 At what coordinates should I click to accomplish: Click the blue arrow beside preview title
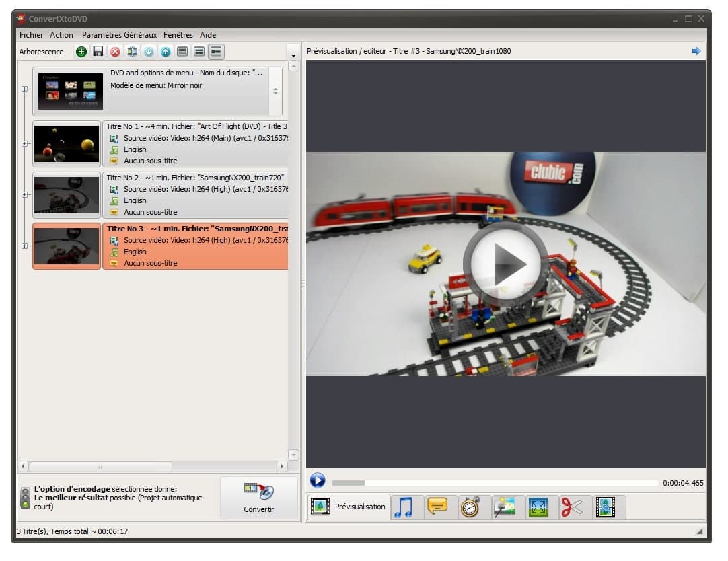[x=696, y=51]
